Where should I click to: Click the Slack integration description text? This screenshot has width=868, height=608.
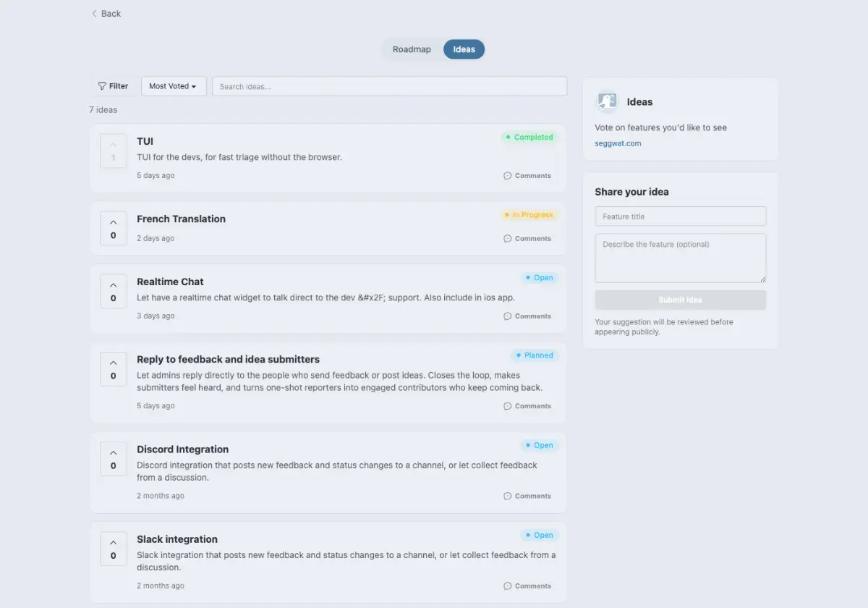(346, 561)
